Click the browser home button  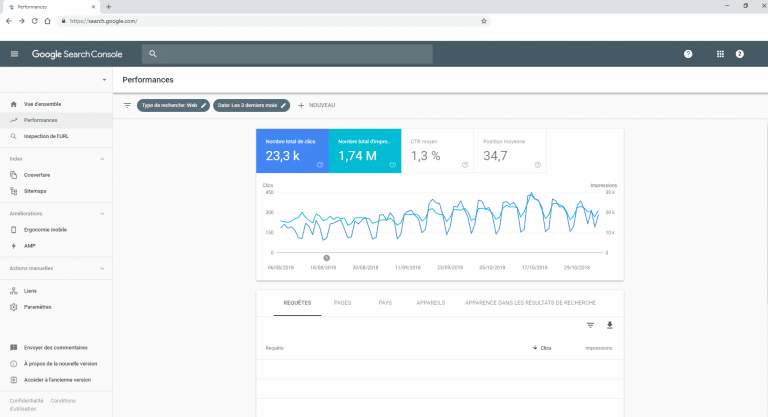coord(48,21)
